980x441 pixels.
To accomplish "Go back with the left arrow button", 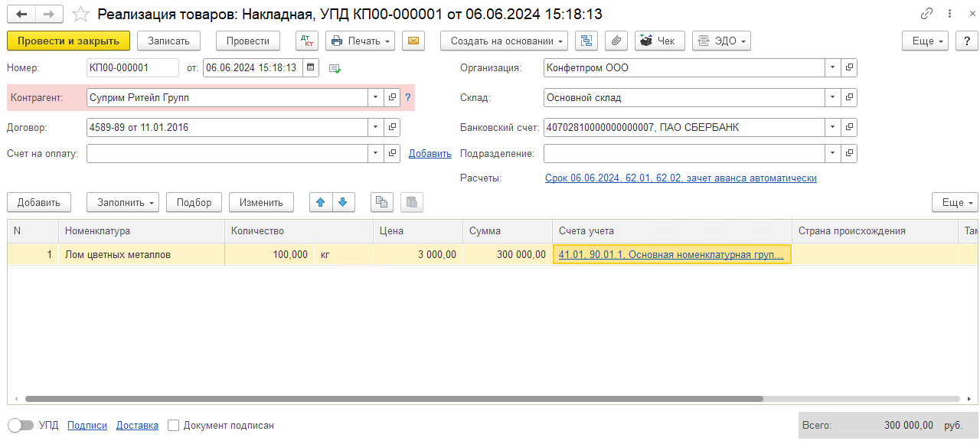I will tap(21, 15).
